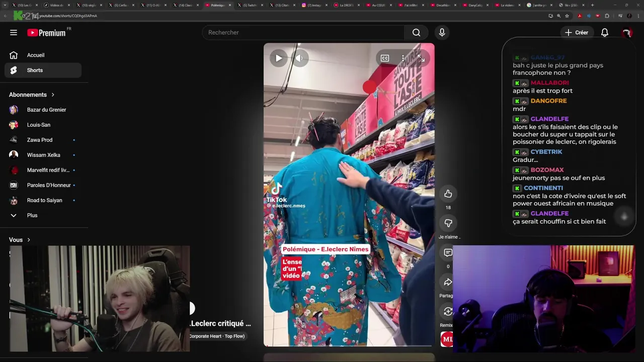Image resolution: width=644 pixels, height=362 pixels.
Task: Remix this short
Action: [447, 311]
